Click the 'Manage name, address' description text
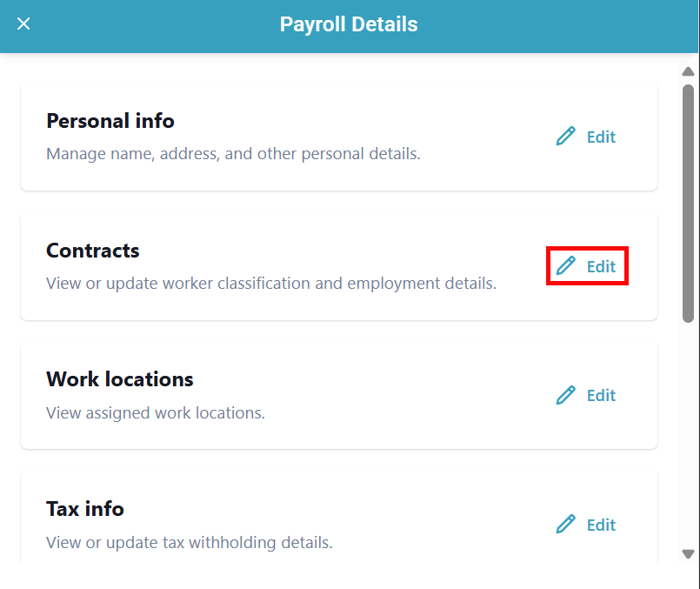This screenshot has width=700, height=589. 233,154
